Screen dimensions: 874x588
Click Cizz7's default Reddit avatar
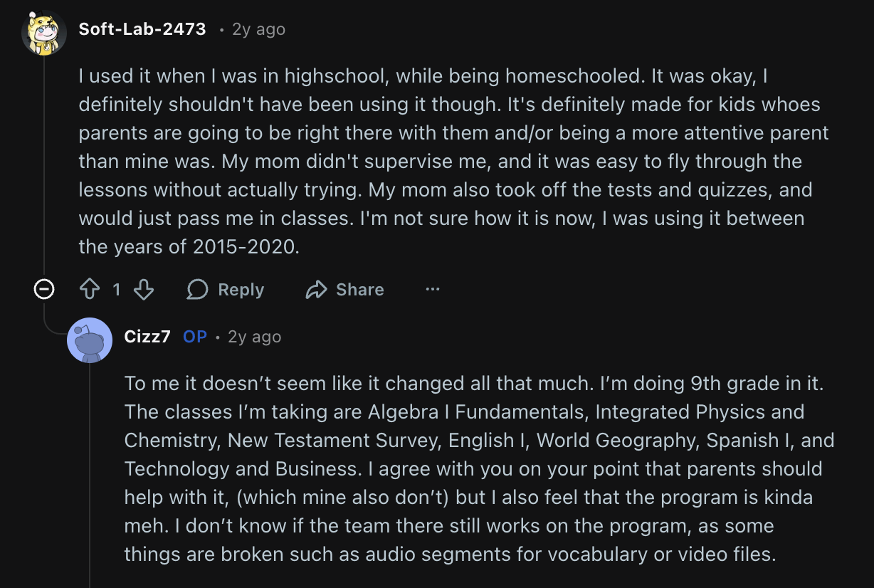tap(90, 340)
